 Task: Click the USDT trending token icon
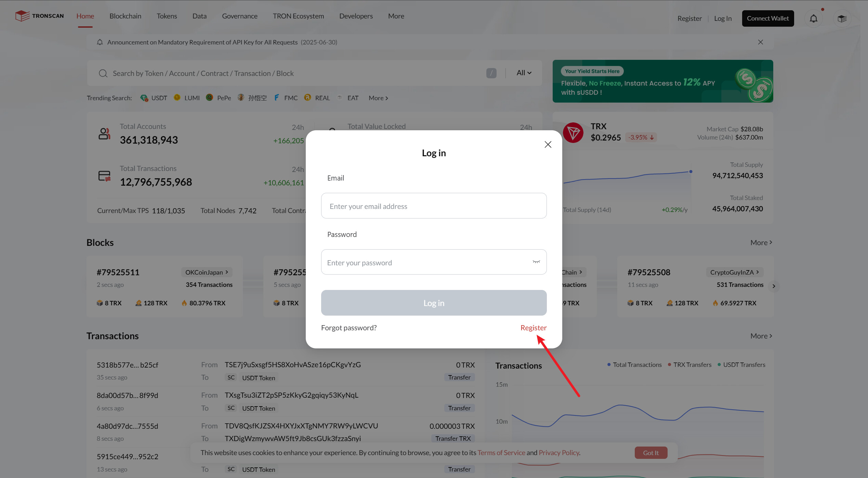[144, 98]
